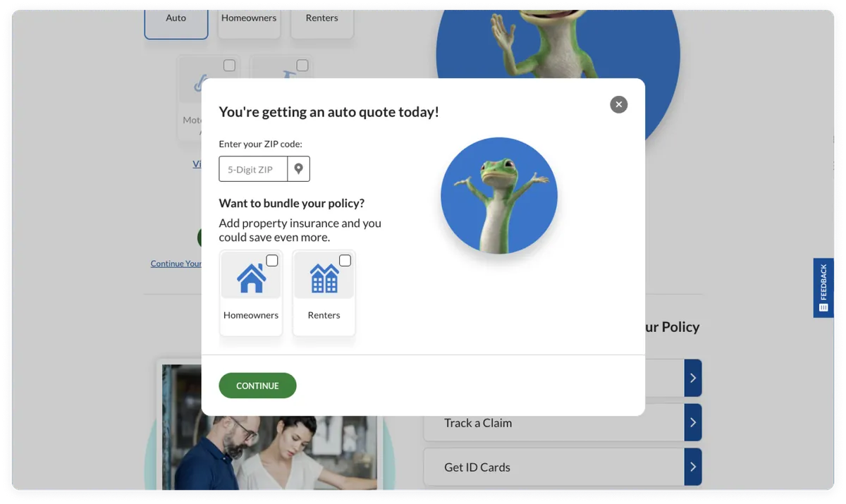Click the gecko mascot image in the dialog

pyautogui.click(x=499, y=195)
